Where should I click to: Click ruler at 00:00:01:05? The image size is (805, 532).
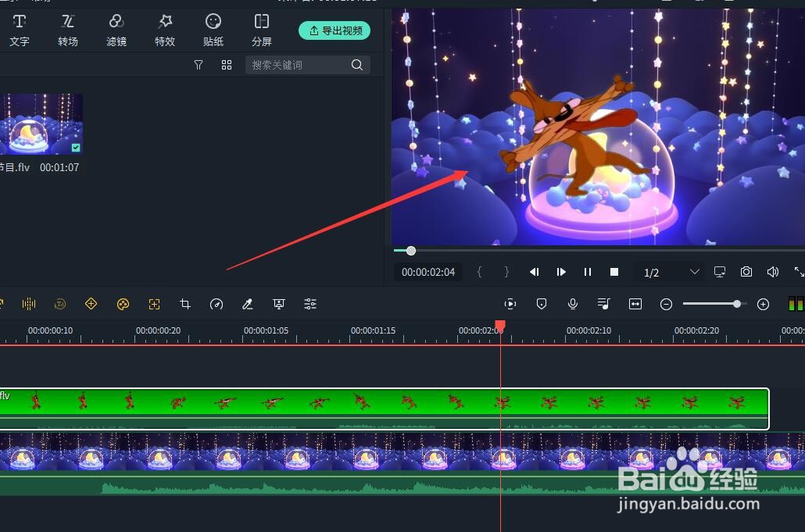(x=266, y=331)
